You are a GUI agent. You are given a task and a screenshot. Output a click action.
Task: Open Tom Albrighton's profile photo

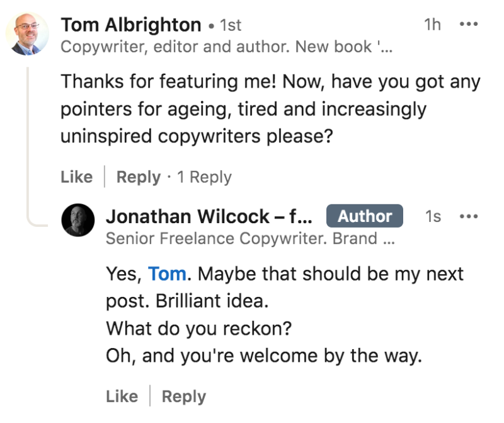pos(27,33)
